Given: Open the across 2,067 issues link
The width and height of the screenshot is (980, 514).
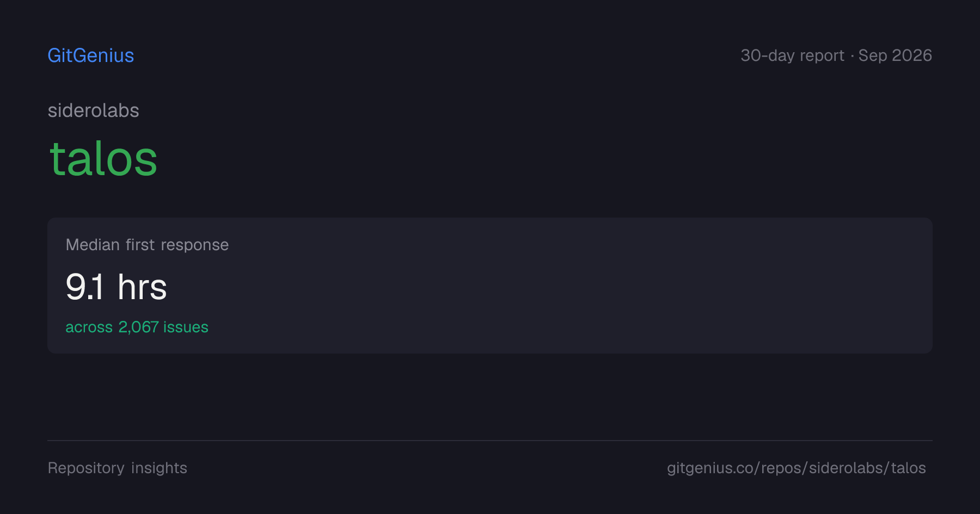Looking at the screenshot, I should pos(137,327).
